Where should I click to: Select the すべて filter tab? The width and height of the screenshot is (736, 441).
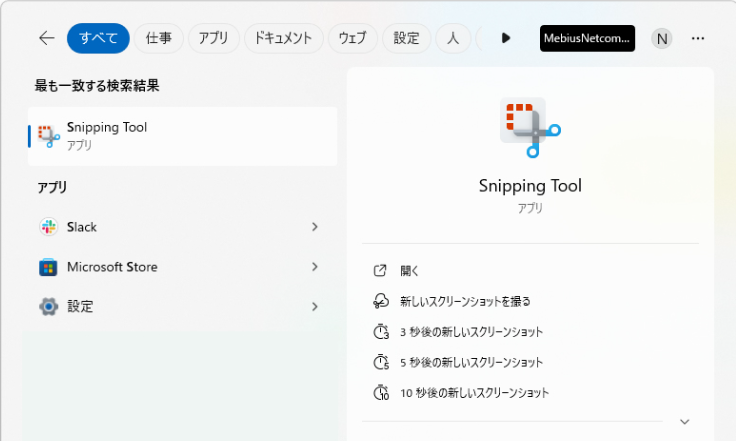[x=98, y=38]
